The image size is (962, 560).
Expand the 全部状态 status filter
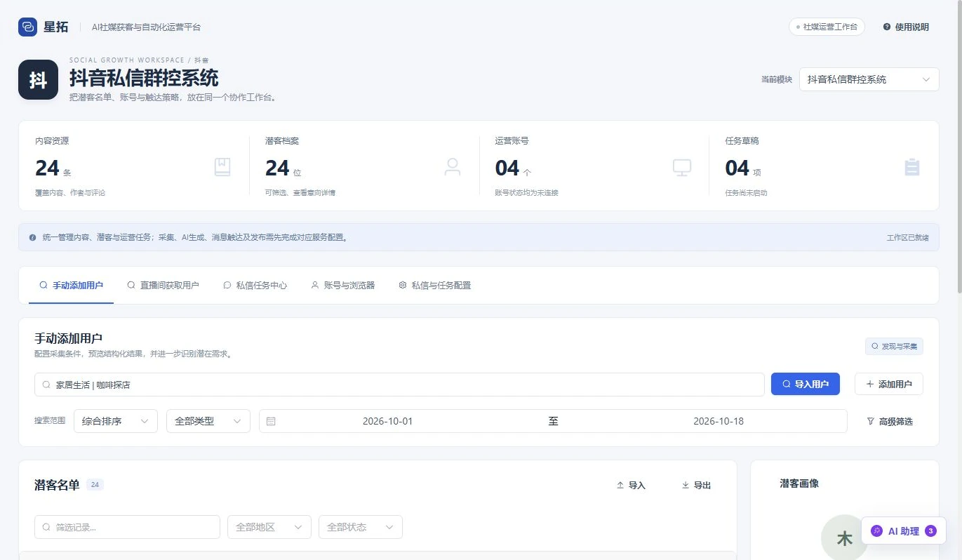[x=361, y=527]
